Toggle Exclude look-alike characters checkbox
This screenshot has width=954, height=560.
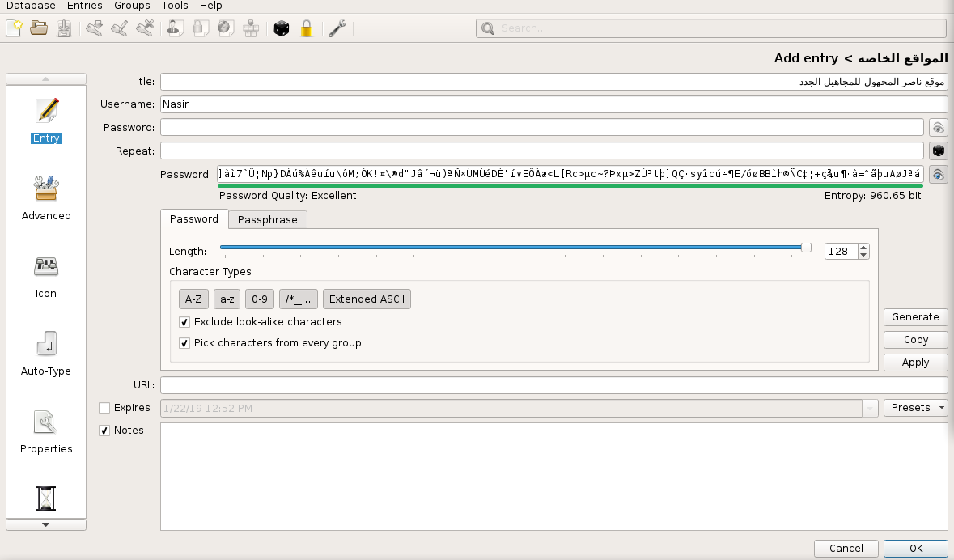coord(184,322)
